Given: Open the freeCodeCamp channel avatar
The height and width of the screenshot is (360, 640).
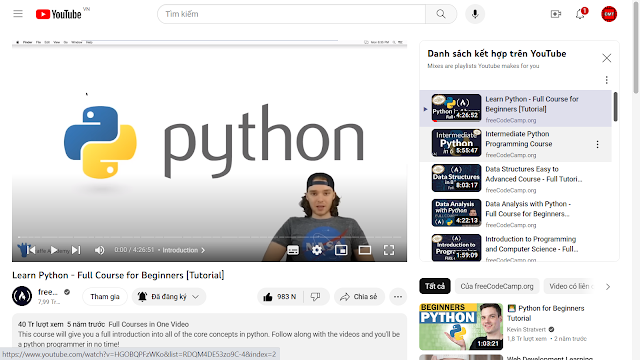Looking at the screenshot, I should [22, 296].
